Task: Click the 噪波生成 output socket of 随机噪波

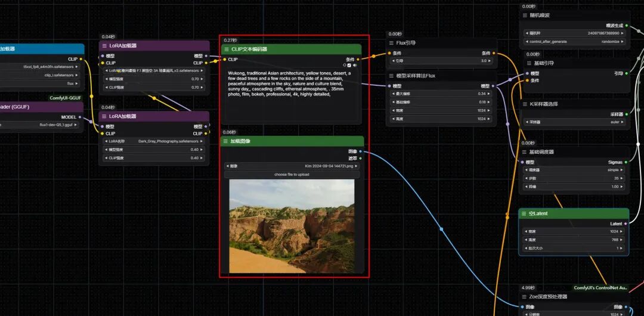Action: coord(626,26)
